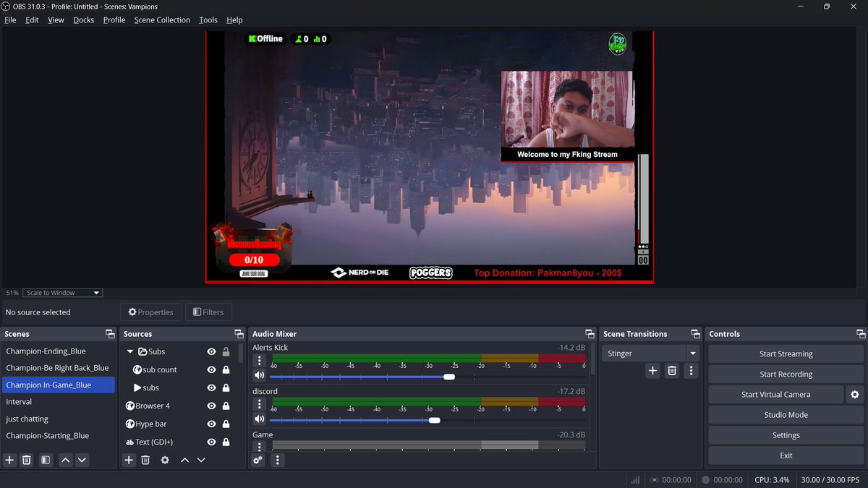
Task: Lock the Subs group
Action: pyautogui.click(x=226, y=352)
